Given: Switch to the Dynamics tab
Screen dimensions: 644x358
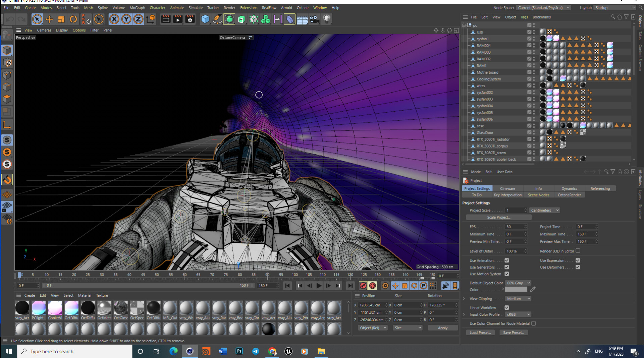Looking at the screenshot, I should 569,188.
